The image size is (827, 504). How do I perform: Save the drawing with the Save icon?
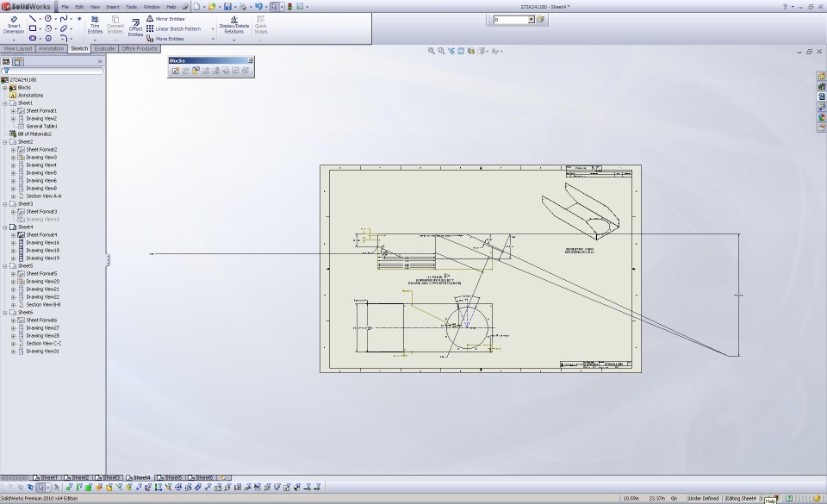click(227, 7)
